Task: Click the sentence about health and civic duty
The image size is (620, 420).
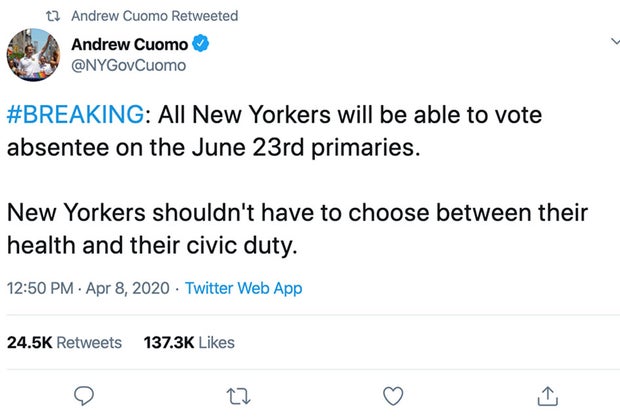Action: pyautogui.click(x=297, y=229)
